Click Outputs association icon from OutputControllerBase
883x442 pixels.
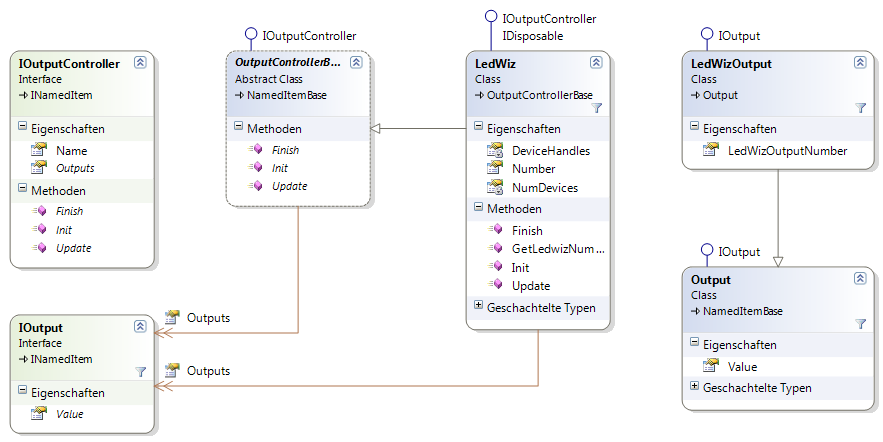[x=172, y=317]
